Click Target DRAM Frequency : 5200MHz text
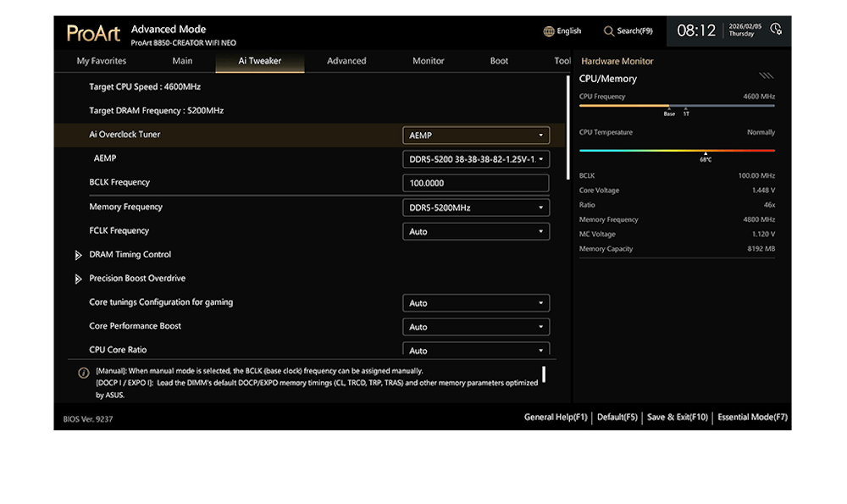 (x=156, y=111)
